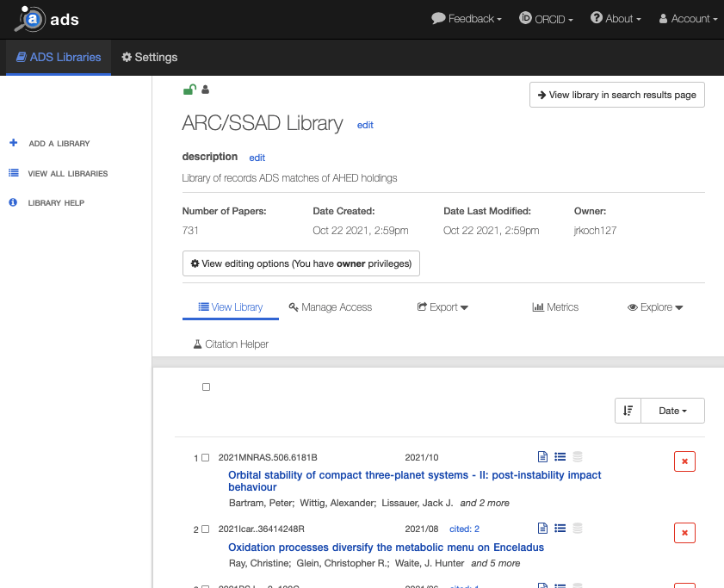Click the references list icon for first paper
The image size is (724, 588).
coord(560,457)
